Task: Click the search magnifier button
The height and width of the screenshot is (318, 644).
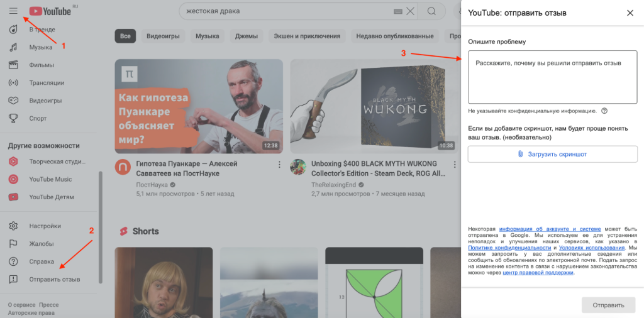Action: click(x=431, y=11)
